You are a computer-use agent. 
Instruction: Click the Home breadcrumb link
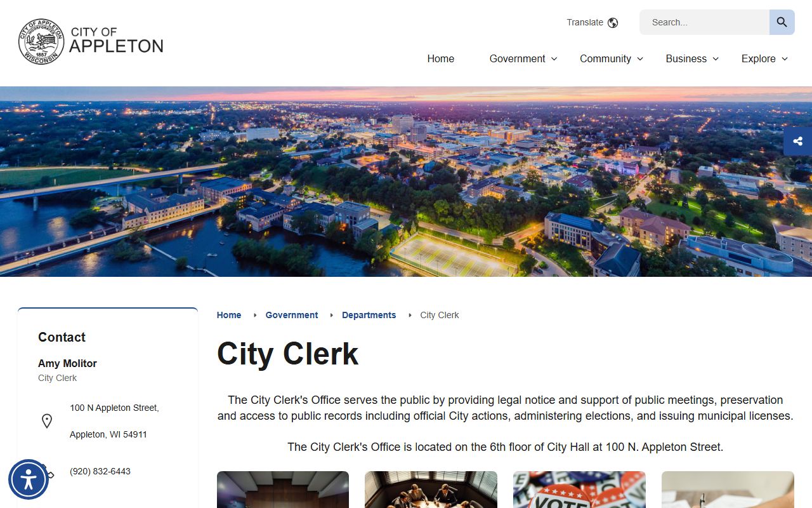(x=229, y=315)
